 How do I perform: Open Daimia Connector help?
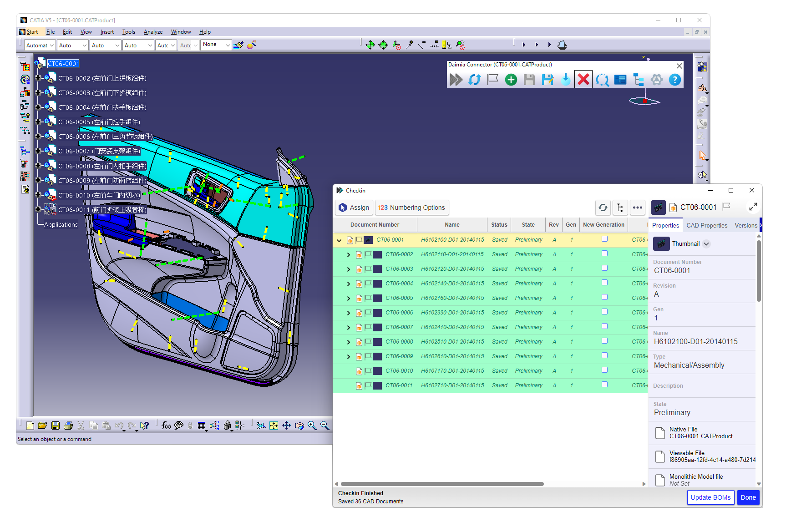click(674, 80)
